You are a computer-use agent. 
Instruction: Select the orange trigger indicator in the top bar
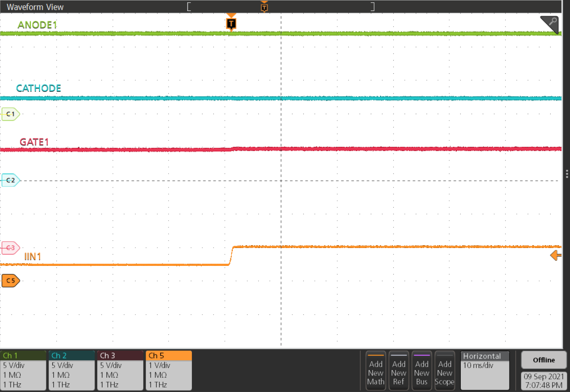point(264,6)
